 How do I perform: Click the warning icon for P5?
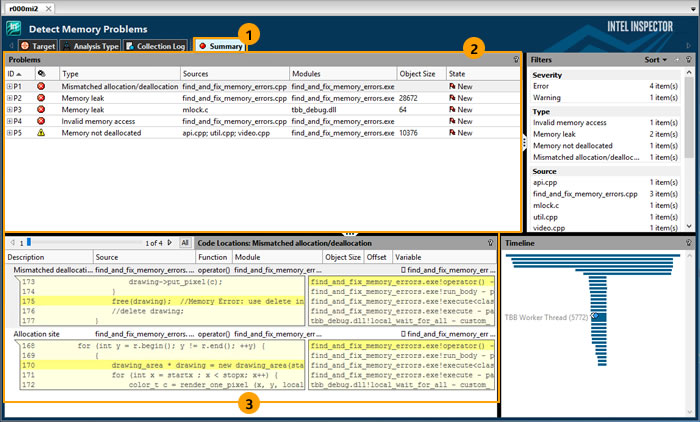click(x=41, y=133)
